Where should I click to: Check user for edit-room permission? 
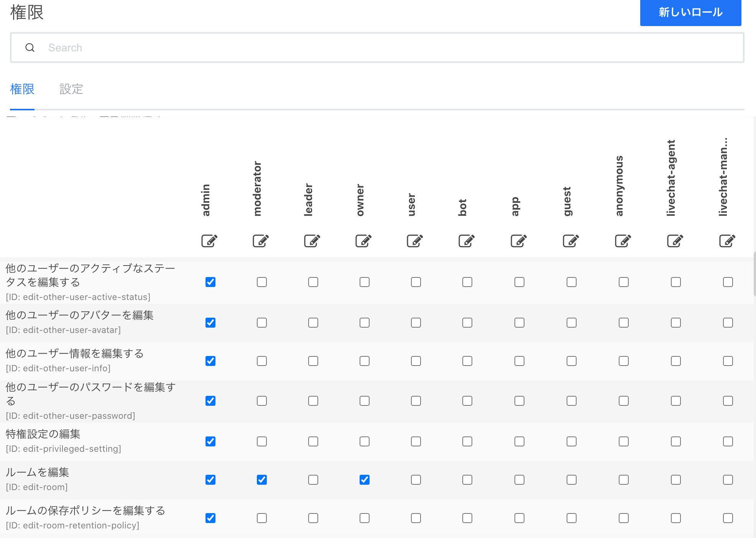point(416,480)
